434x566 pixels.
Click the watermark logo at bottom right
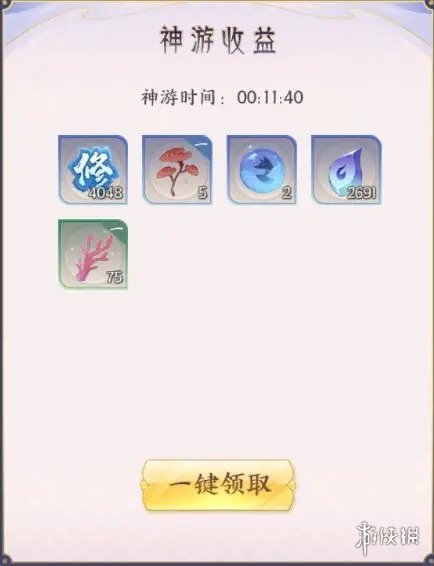pyautogui.click(x=387, y=536)
